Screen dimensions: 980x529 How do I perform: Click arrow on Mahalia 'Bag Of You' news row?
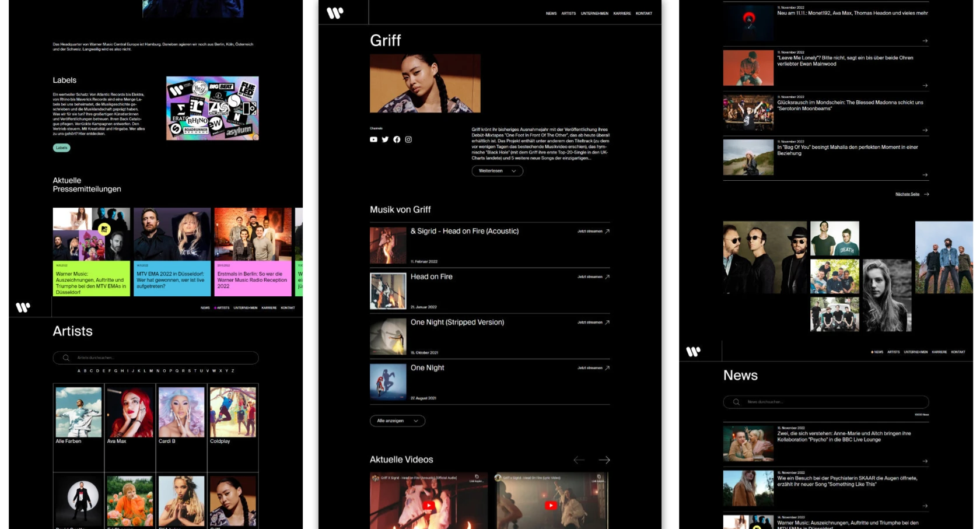(925, 175)
